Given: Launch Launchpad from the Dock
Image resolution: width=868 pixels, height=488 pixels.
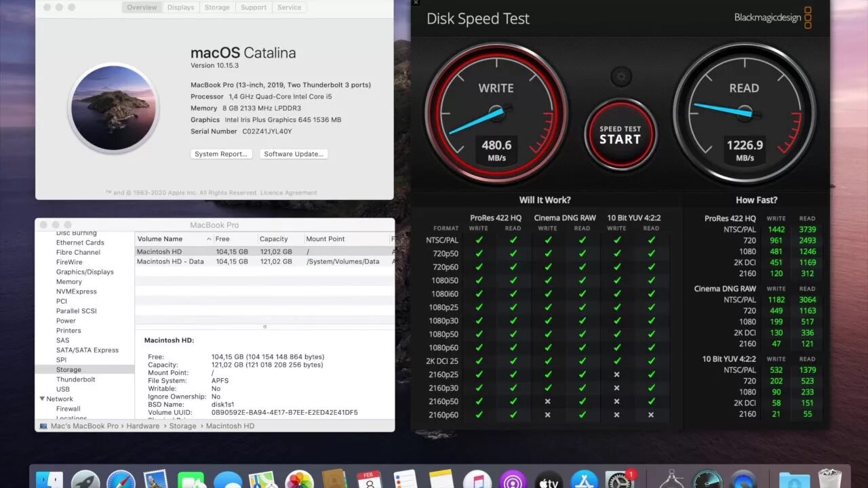Looking at the screenshot, I should 85,480.
